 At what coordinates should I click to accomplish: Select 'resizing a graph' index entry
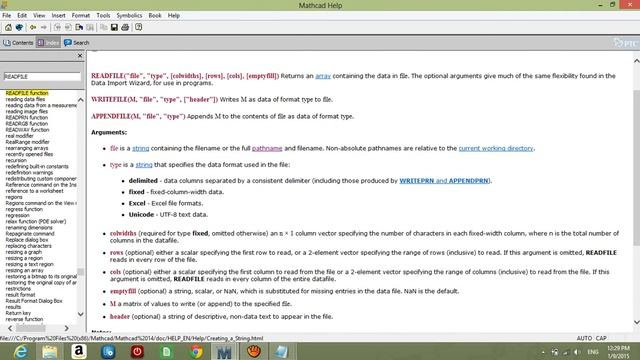click(x=24, y=252)
